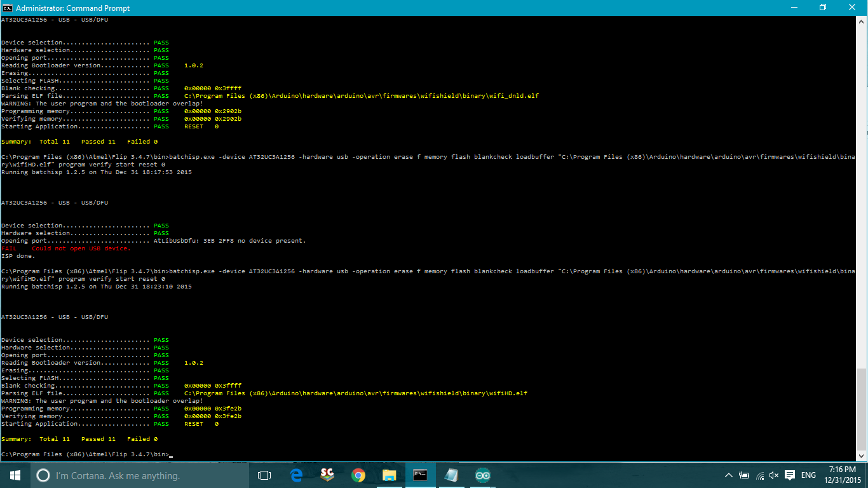Open the Command Prompt system menu icon
The width and height of the screenshot is (868, 488).
coord(8,7)
